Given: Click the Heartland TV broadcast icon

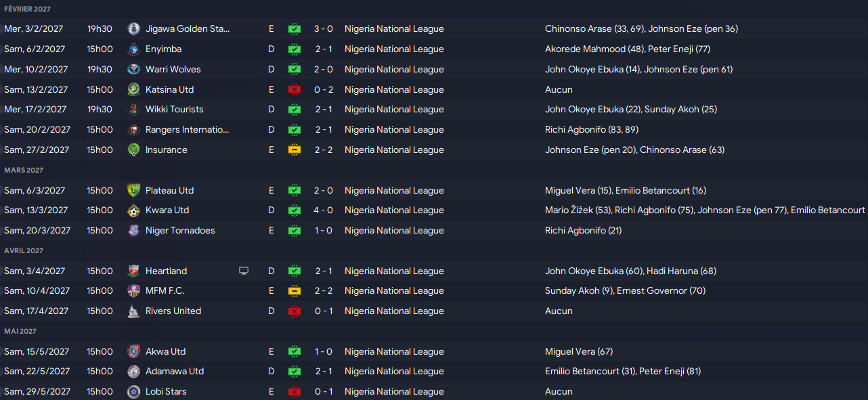Looking at the screenshot, I should point(244,271).
